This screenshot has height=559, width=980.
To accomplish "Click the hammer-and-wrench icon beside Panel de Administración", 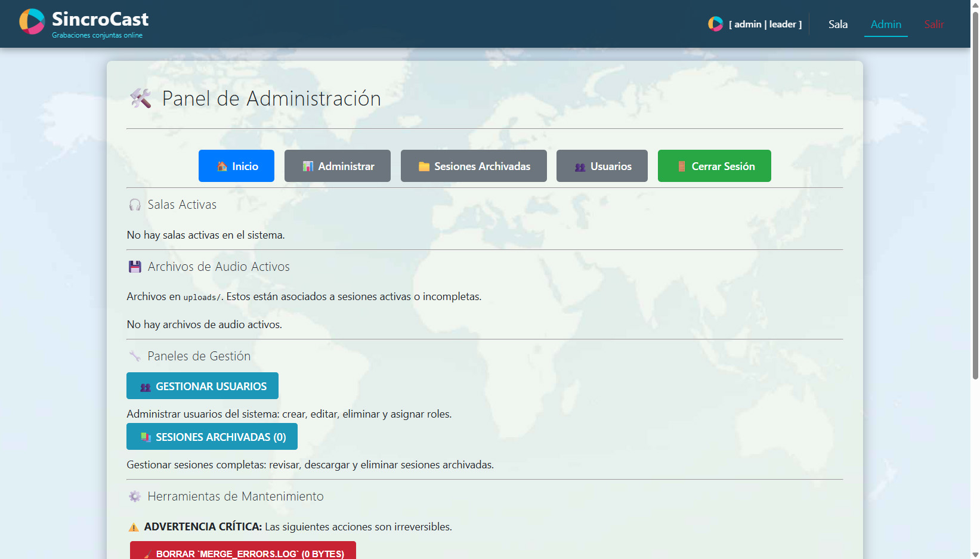I will (x=141, y=98).
